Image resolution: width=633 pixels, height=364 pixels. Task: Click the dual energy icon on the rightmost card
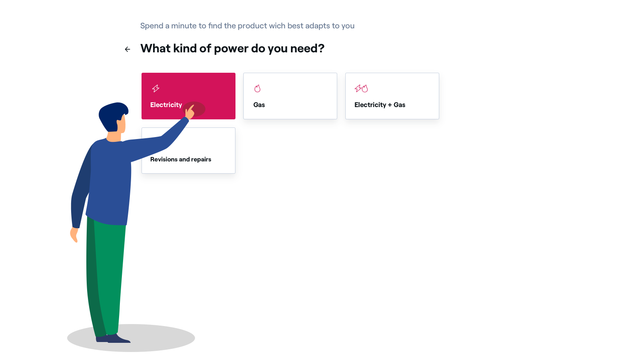coord(361,88)
